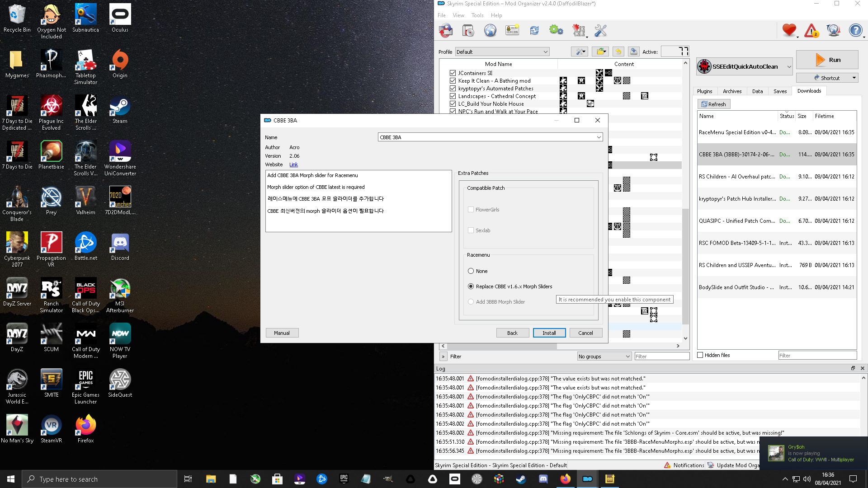Open the View menu
The width and height of the screenshot is (868, 488).
pyautogui.click(x=458, y=15)
